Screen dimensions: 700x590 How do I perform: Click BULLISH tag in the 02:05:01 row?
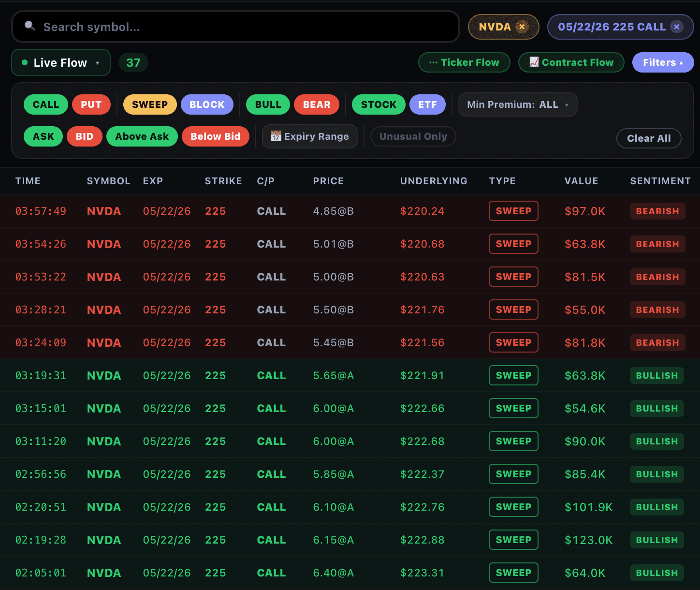(657, 573)
